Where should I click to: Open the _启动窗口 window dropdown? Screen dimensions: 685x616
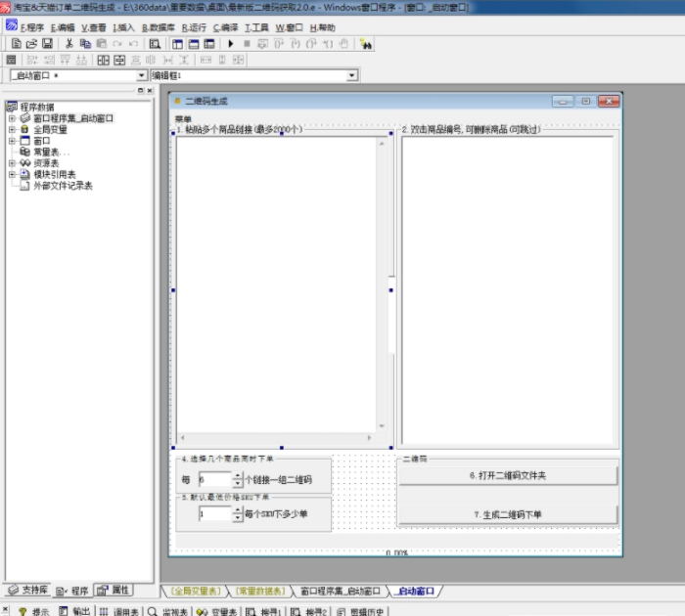pos(142,75)
